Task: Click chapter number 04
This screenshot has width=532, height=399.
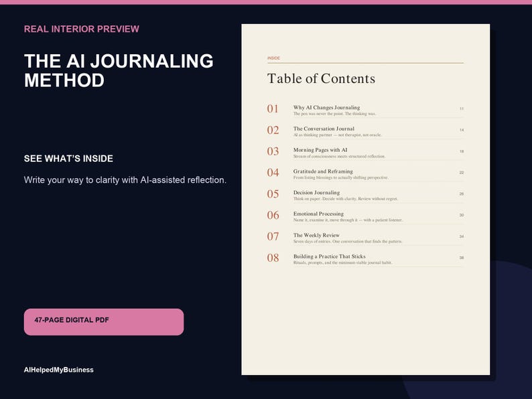Action: [x=273, y=173]
